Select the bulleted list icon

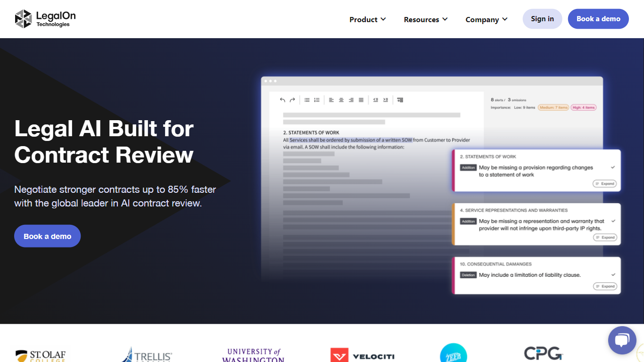click(307, 100)
